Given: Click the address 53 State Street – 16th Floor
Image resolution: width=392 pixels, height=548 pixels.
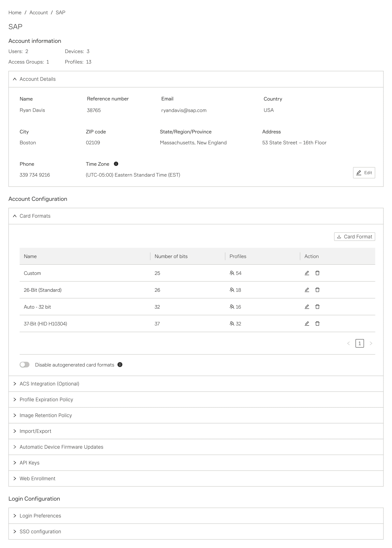Looking at the screenshot, I should tap(294, 143).
